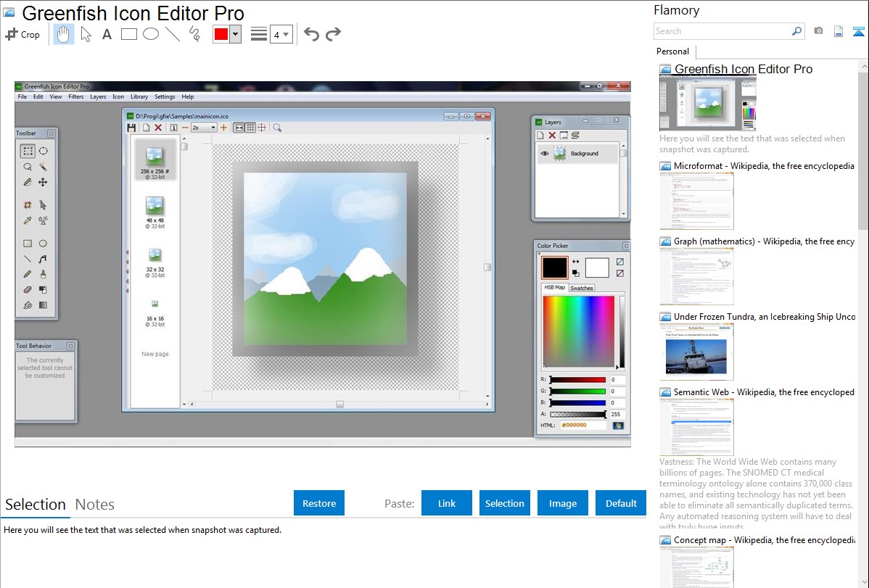Viewport: 869px width, 588px height.
Task: Capture a snapshot with the camera icon
Action: [818, 31]
